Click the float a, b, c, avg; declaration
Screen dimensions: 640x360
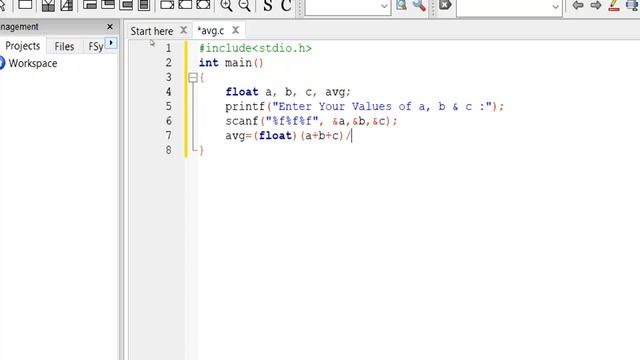click(288, 92)
